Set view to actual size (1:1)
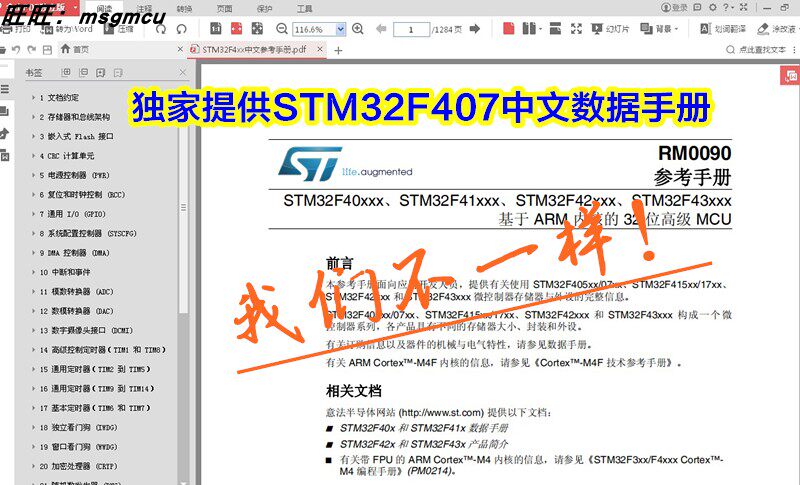The image size is (800, 485). (216, 29)
